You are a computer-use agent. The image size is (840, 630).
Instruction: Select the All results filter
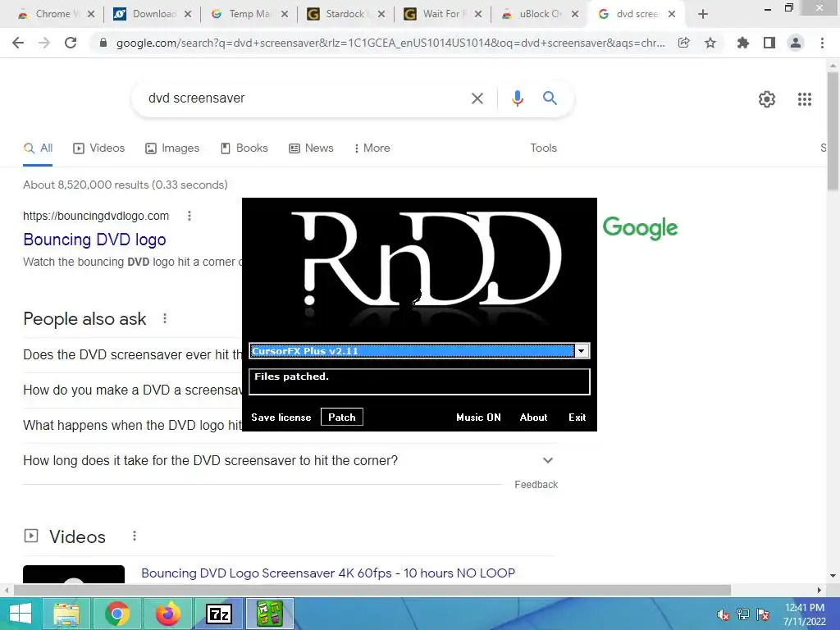click(x=38, y=148)
